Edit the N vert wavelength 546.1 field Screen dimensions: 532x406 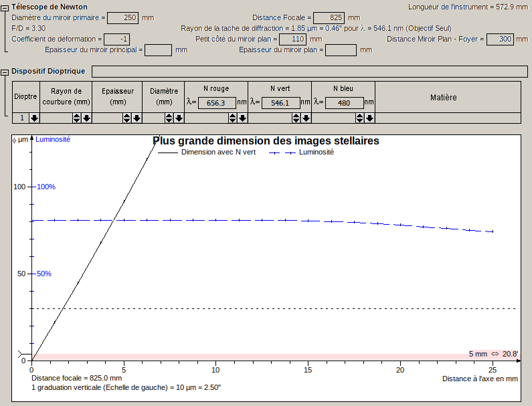[280, 103]
